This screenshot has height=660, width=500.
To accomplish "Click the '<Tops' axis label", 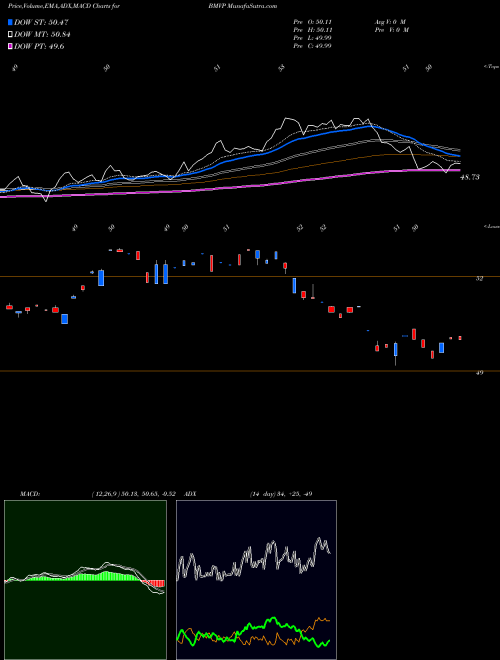I will 491,67.
